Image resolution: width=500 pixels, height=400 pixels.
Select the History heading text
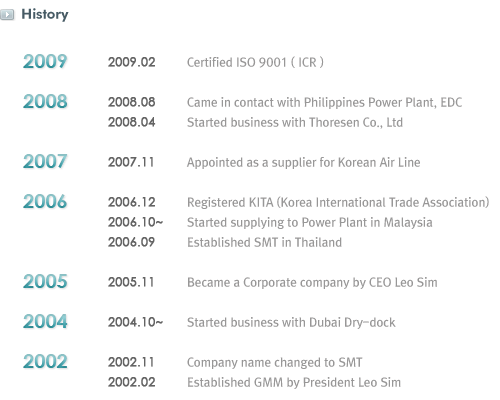45,15
